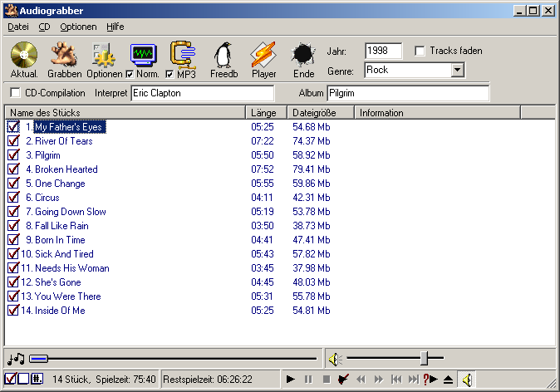This screenshot has height=392, width=560.
Task: Select track 3. Pilgrim
Action: [47, 155]
